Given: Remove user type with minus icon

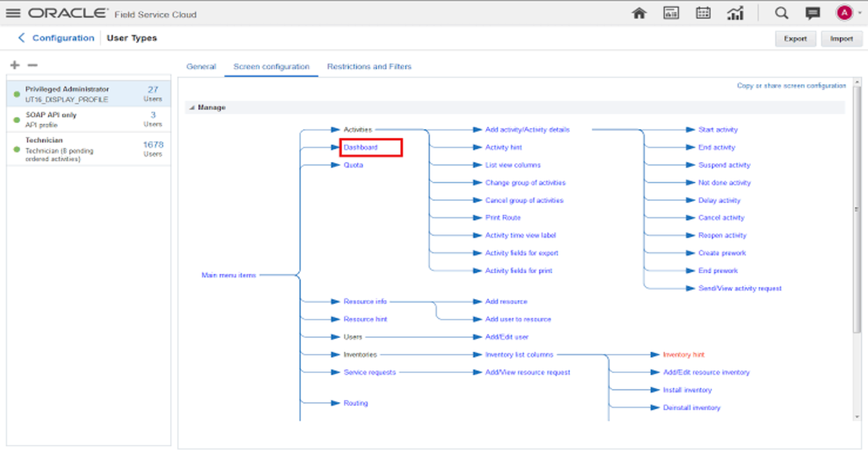Looking at the screenshot, I should [x=32, y=65].
